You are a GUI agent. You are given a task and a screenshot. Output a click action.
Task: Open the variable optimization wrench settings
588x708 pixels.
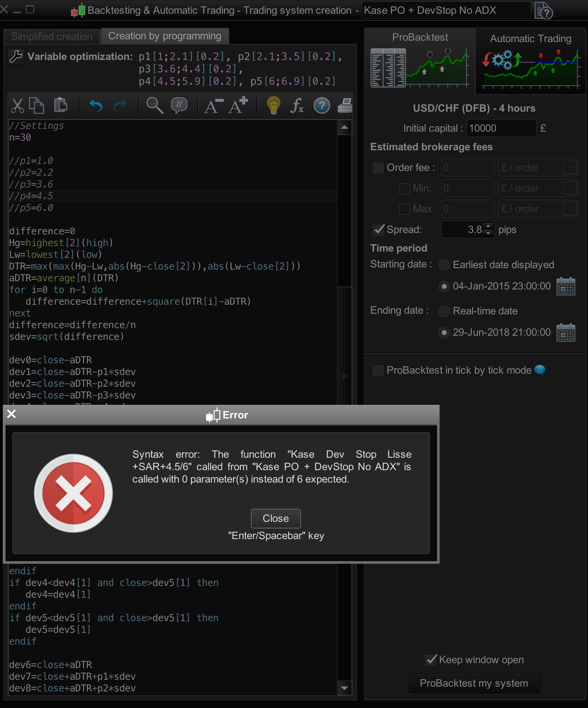click(16, 57)
